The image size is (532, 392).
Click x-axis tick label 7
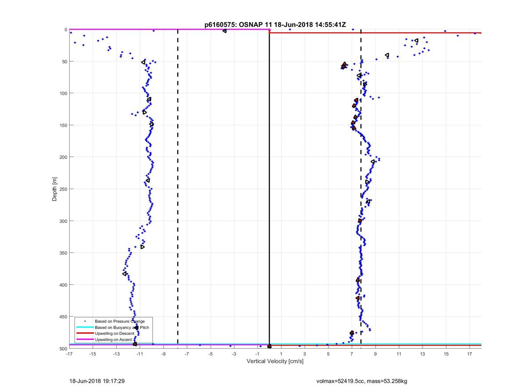pyautogui.click(x=352, y=354)
